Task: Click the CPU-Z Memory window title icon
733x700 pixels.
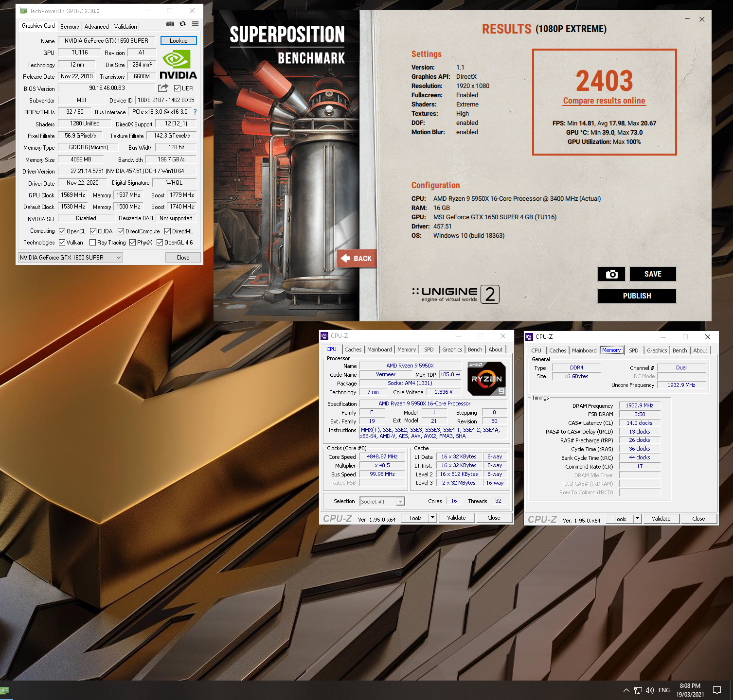Action: click(x=529, y=337)
